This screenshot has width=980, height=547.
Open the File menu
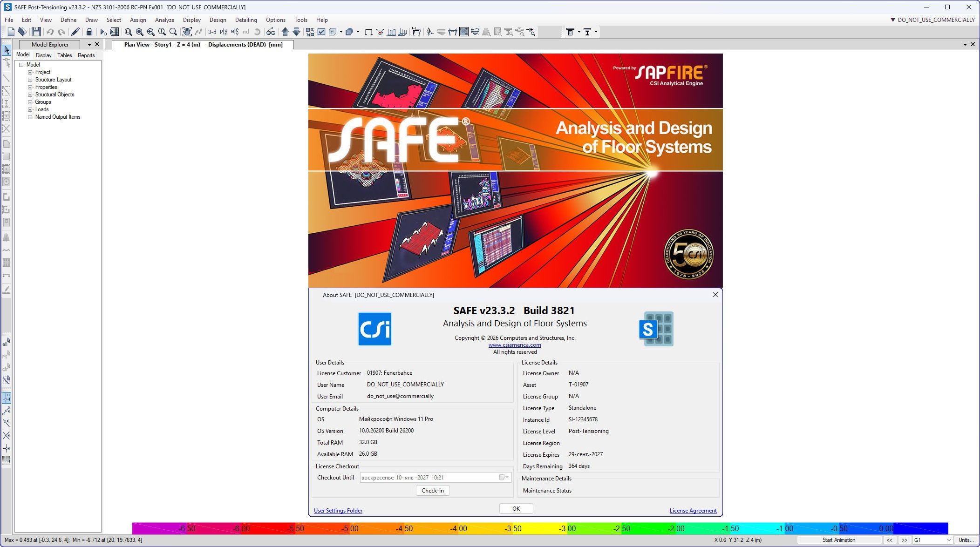9,20
